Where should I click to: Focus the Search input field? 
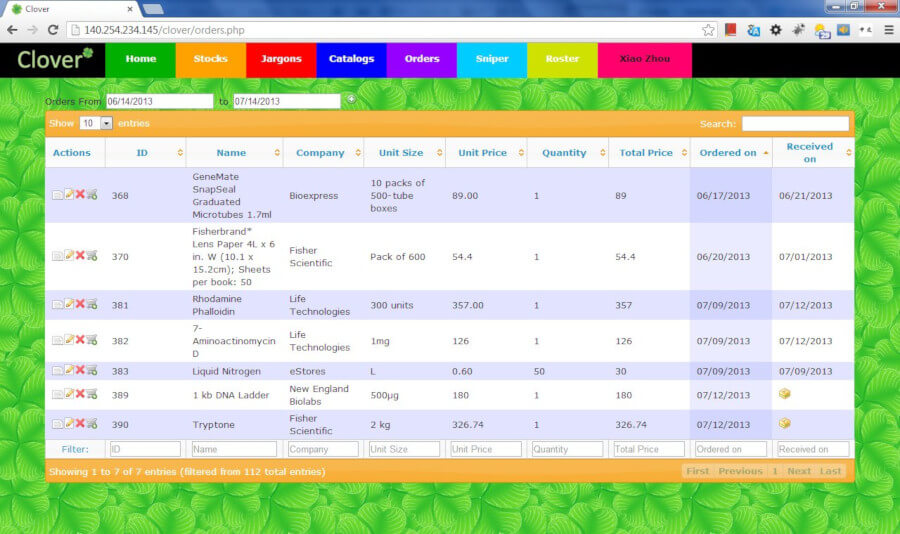click(795, 123)
